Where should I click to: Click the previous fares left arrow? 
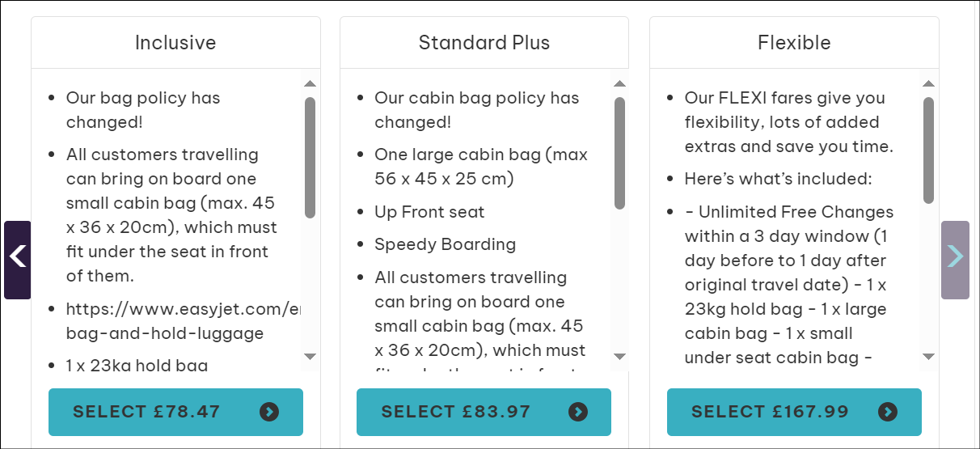[x=17, y=260]
